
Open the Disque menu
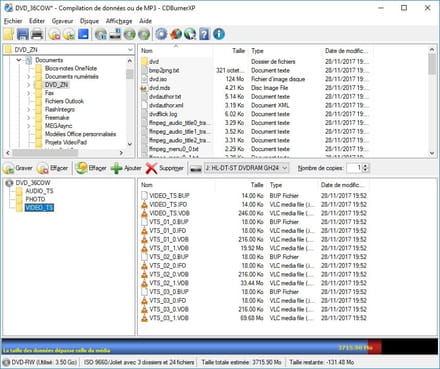(x=89, y=21)
